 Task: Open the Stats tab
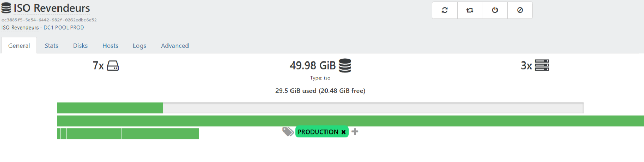(x=52, y=46)
